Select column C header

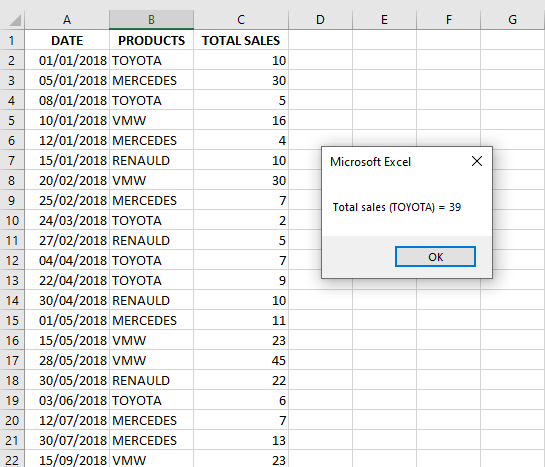[241, 19]
